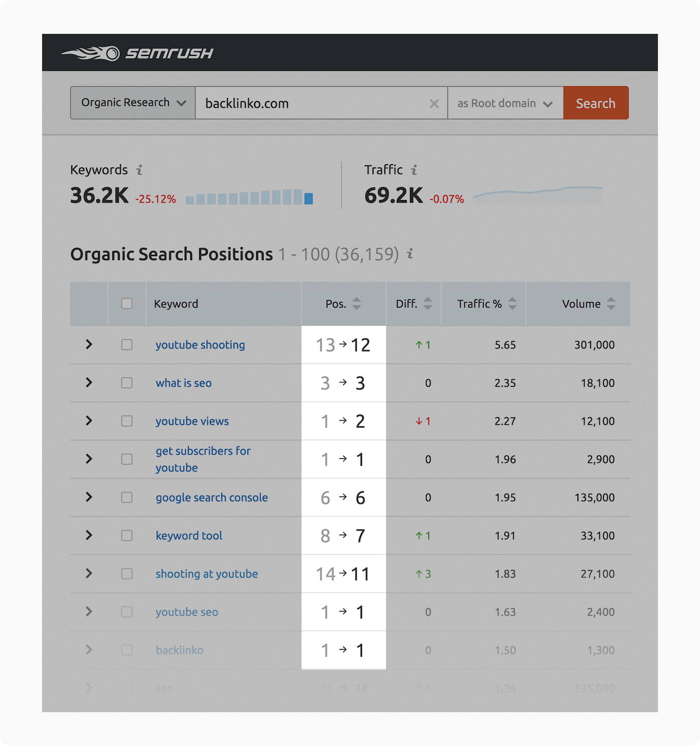Open the keyword tool link
Viewport: 700px width, 746px height.
pos(189,536)
